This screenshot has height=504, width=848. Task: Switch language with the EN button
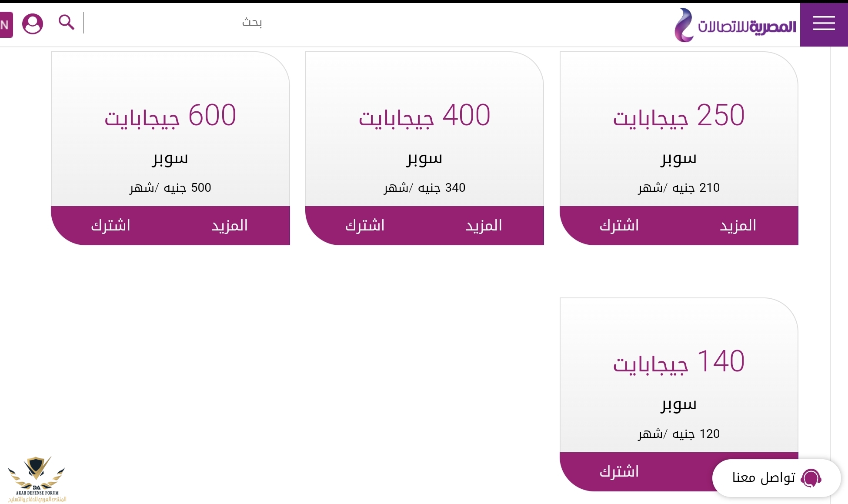(6, 24)
